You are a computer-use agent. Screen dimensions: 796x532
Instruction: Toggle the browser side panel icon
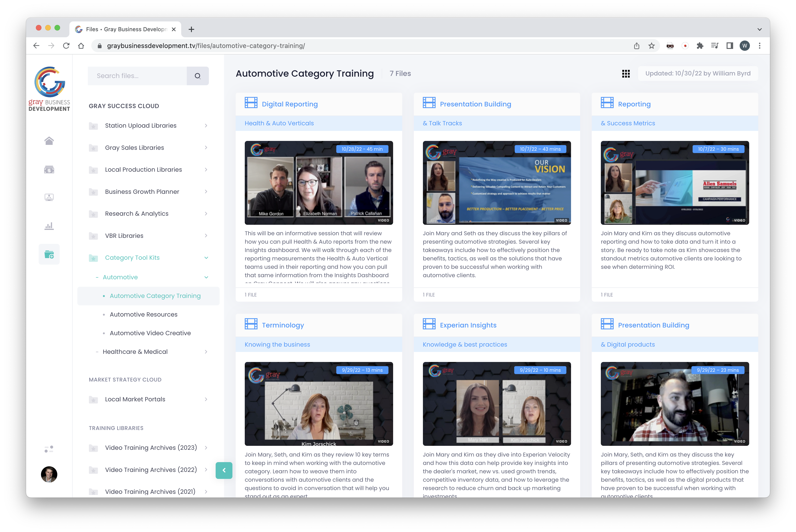pyautogui.click(x=730, y=46)
